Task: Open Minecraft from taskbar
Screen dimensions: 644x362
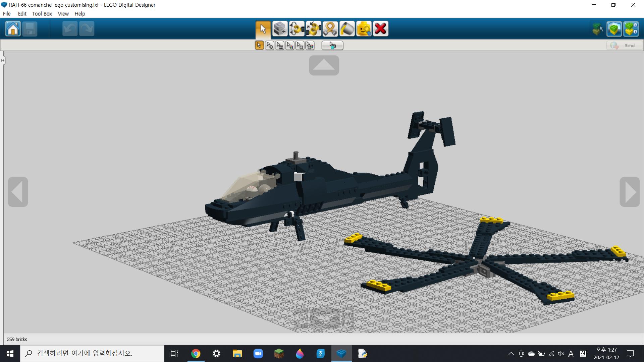Action: pyautogui.click(x=279, y=354)
